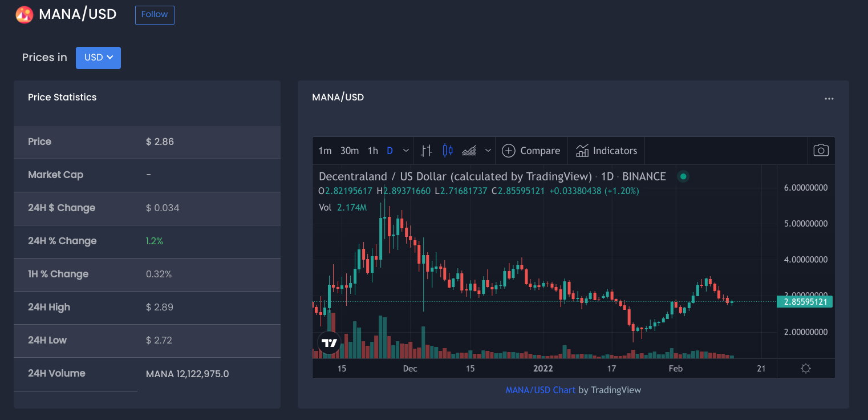Choose the candlestick chart style icon

(448, 151)
